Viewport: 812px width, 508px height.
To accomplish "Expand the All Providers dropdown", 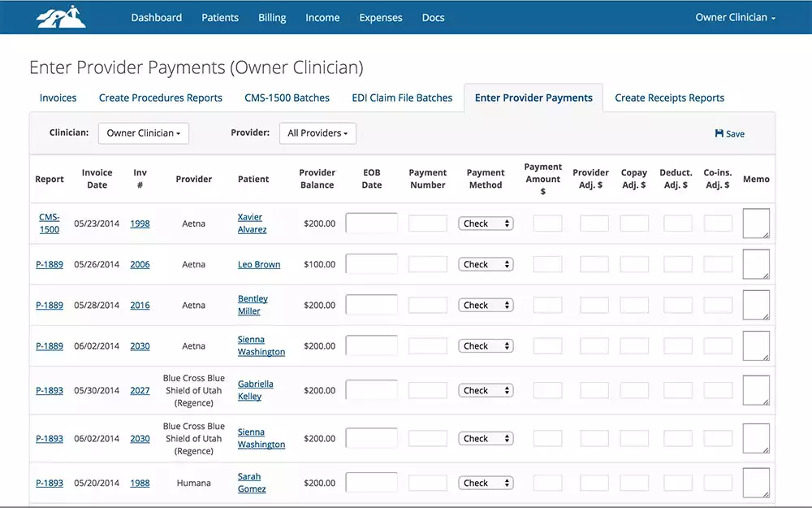I will [317, 133].
